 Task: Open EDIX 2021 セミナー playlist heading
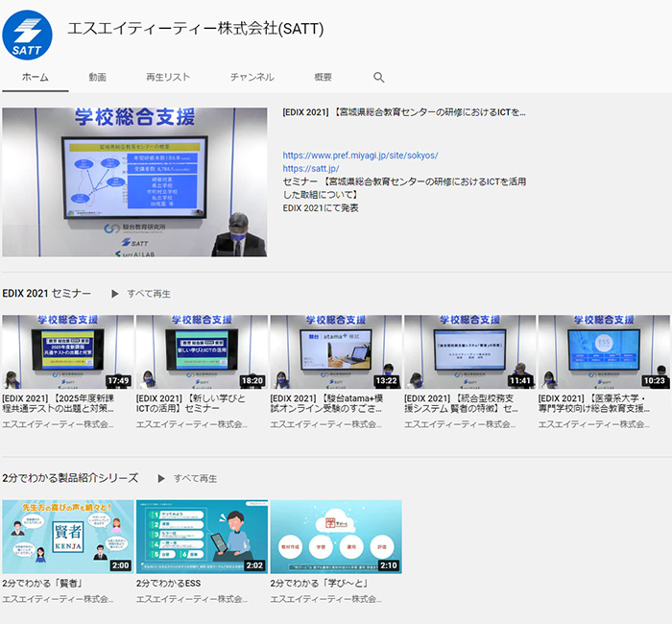click(x=47, y=294)
